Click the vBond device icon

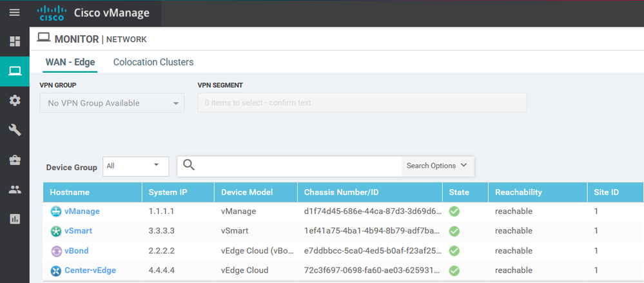click(55, 251)
